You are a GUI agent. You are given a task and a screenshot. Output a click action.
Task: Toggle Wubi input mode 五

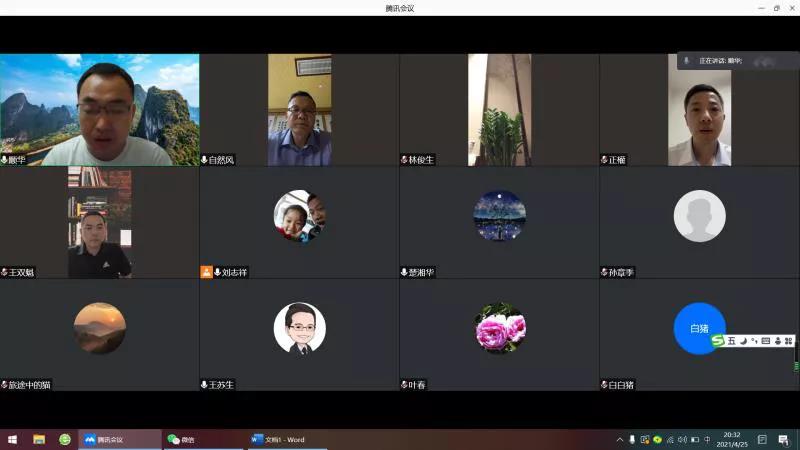click(731, 341)
